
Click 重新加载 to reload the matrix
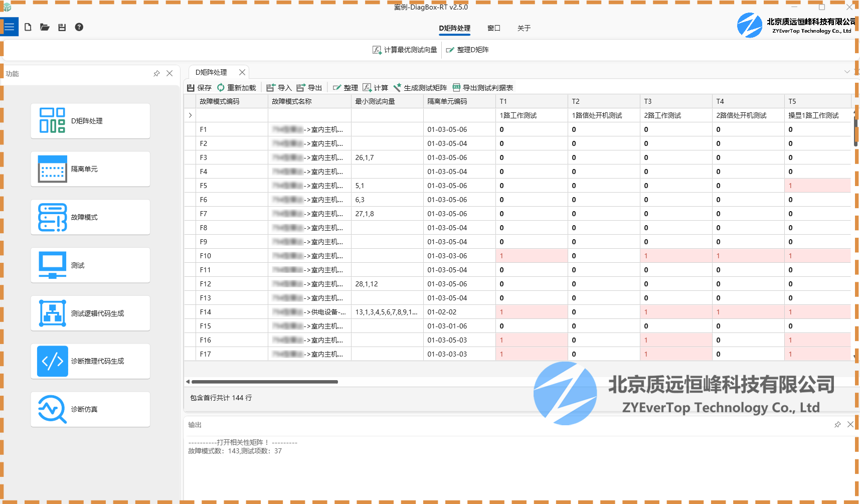pos(236,88)
